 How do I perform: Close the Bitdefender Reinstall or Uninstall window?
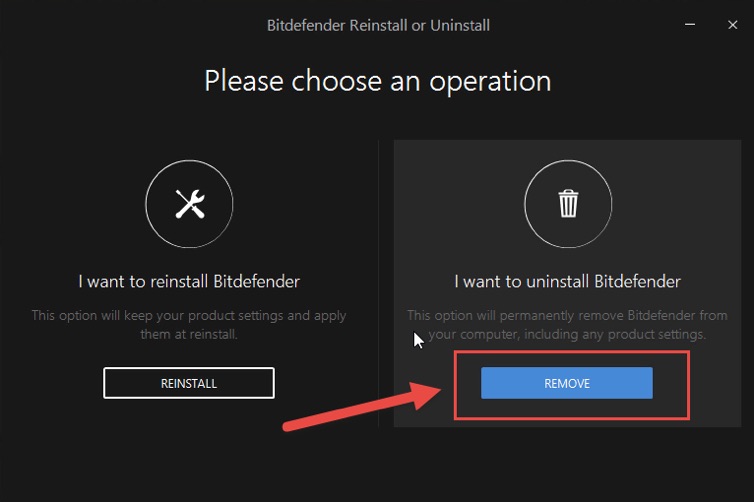[733, 24]
